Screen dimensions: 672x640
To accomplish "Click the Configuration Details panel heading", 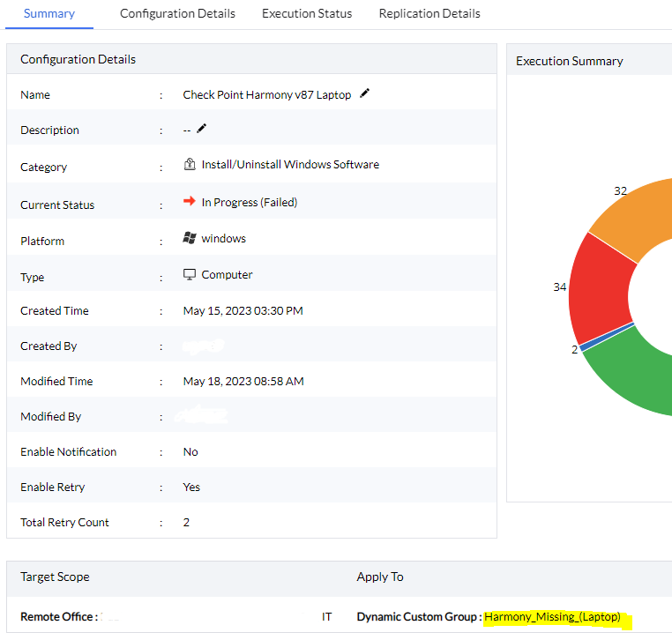I will 78,59.
